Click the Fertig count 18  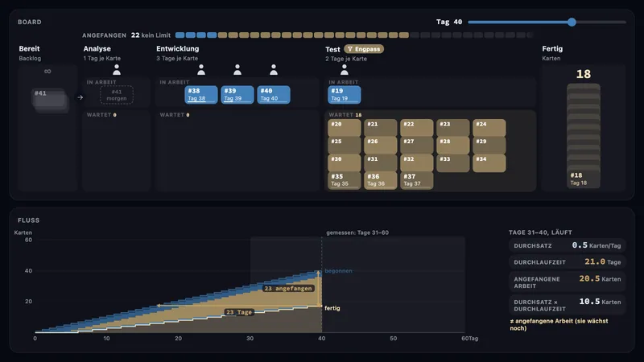tap(583, 74)
